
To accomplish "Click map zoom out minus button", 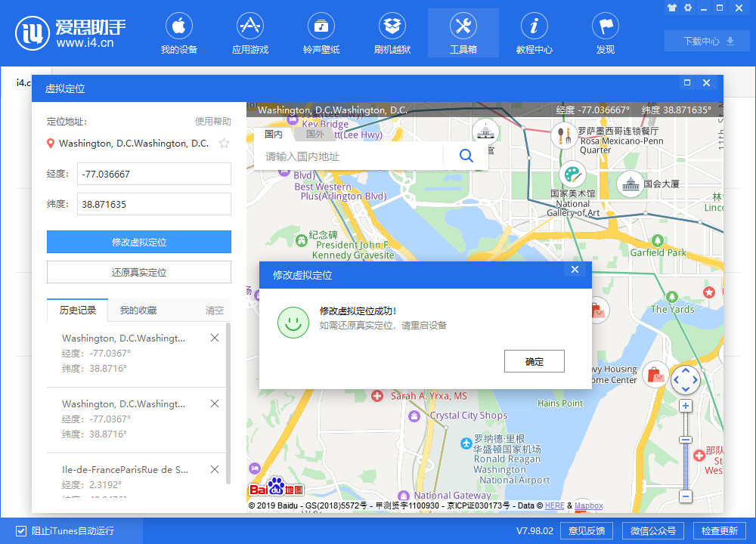I will (686, 496).
